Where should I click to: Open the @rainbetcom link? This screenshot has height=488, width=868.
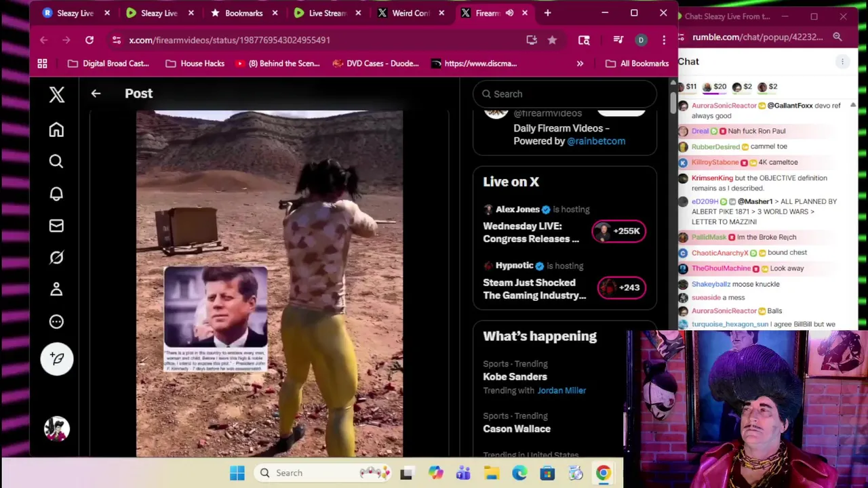coord(596,141)
